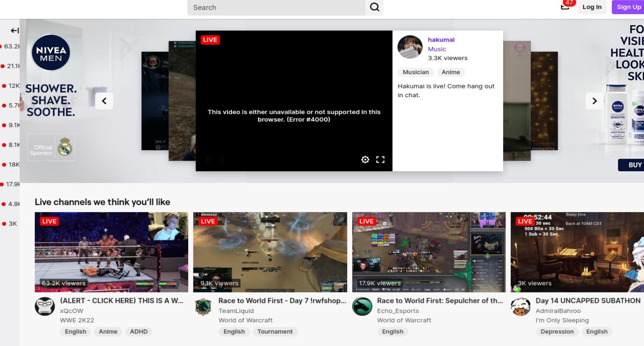The height and width of the screenshot is (346, 644).
Task: Select English tag under AdmiralBahroo
Action: (597, 331)
